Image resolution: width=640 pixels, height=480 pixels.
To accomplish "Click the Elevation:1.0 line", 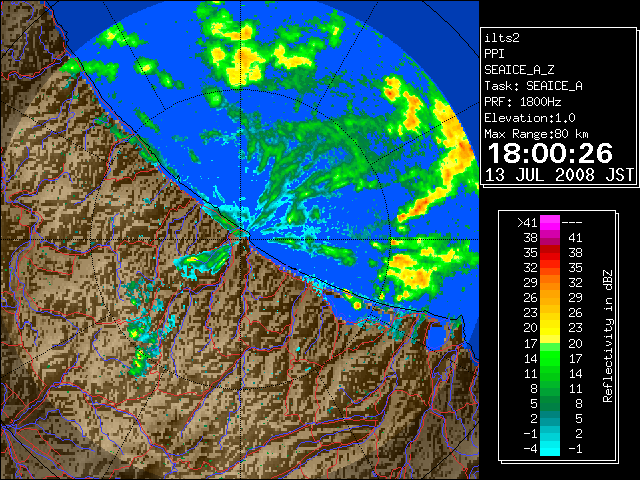I will tap(530, 118).
